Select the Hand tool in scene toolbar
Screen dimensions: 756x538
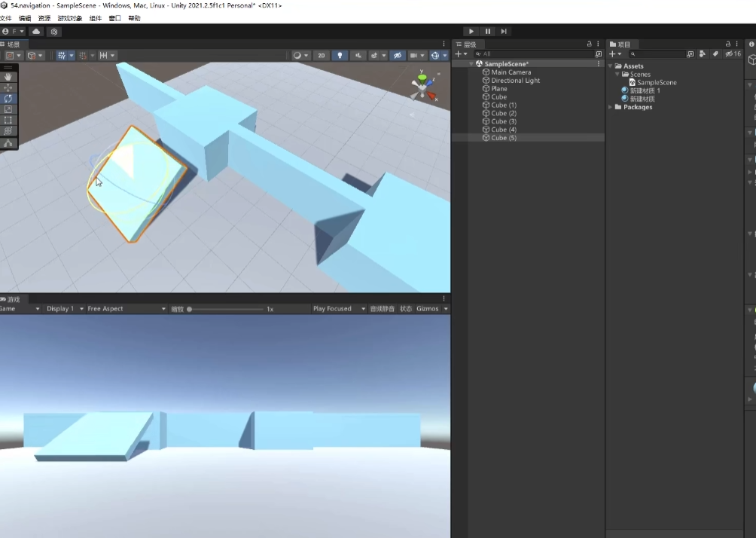click(8, 77)
